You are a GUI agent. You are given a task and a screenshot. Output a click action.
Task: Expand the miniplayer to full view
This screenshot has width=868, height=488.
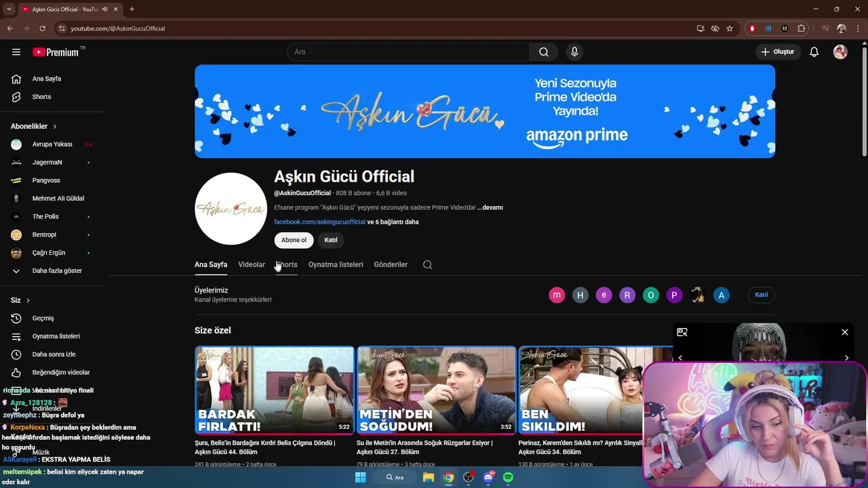click(x=682, y=332)
